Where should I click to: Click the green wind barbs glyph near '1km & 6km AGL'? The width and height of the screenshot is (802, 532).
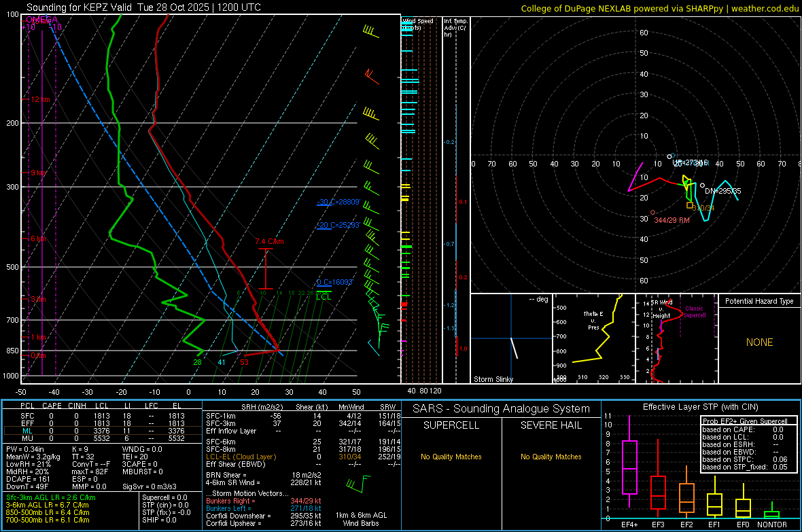click(358, 484)
